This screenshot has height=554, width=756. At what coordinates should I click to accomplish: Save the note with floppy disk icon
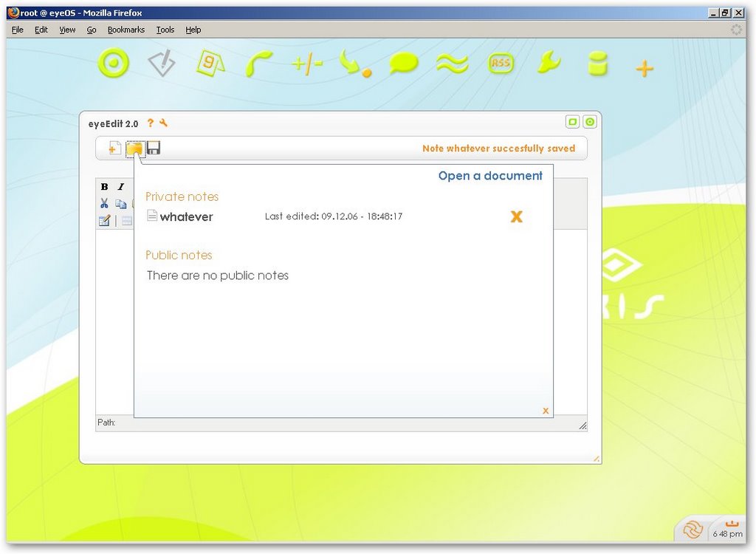pos(154,148)
